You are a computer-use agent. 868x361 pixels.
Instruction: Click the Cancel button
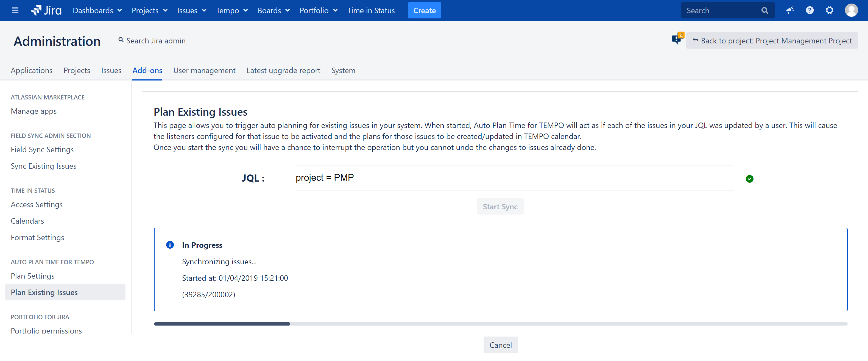500,345
